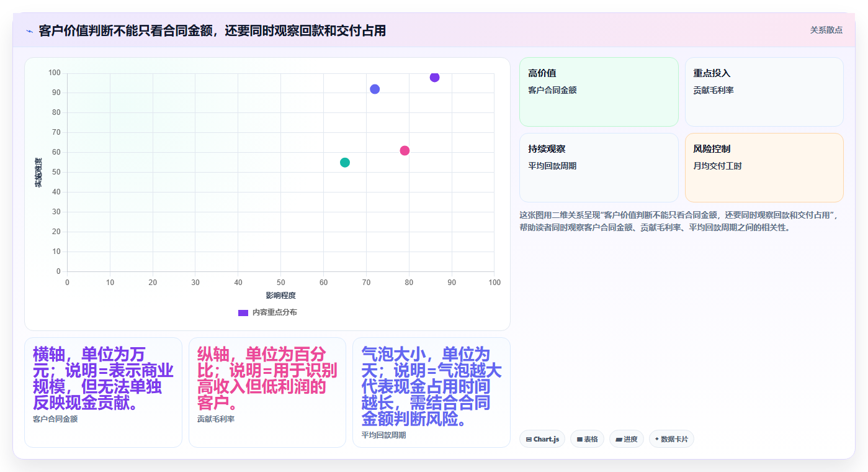Click the 客户合同金额 label under 横轴 text
Image resolution: width=868 pixels, height=472 pixels.
click(x=55, y=419)
